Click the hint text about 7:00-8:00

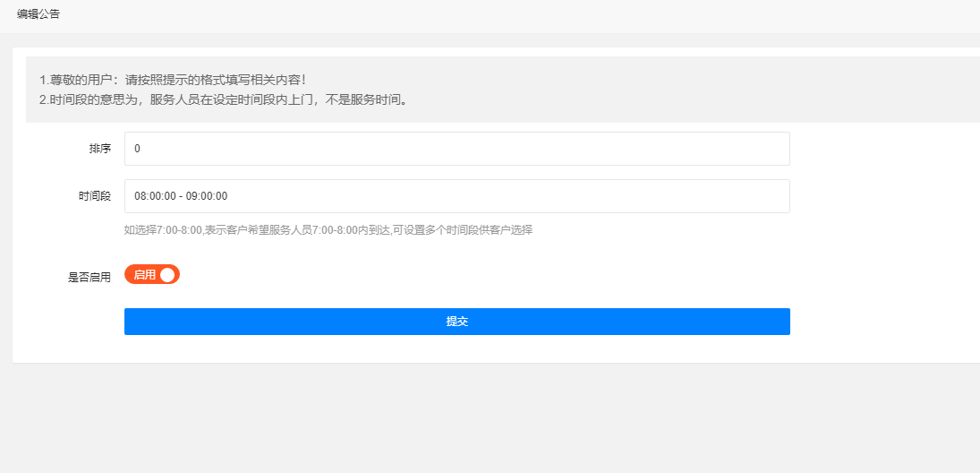pos(328,229)
